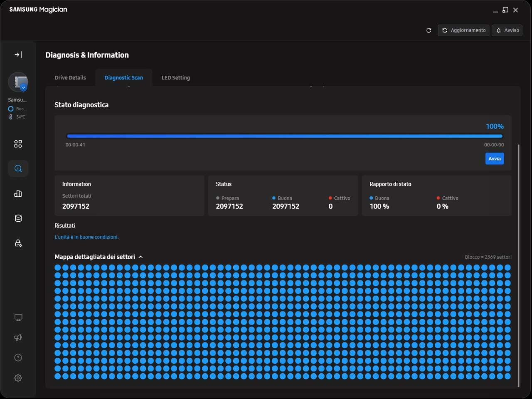The image size is (532, 399).
Task: Open the announcements megaphone icon
Action: (18, 337)
